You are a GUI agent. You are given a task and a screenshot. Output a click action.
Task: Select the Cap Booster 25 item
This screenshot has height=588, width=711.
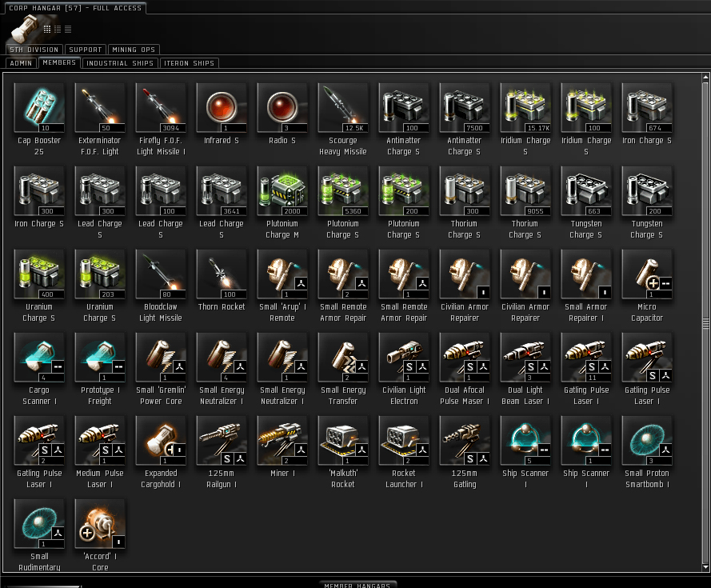tap(39, 108)
